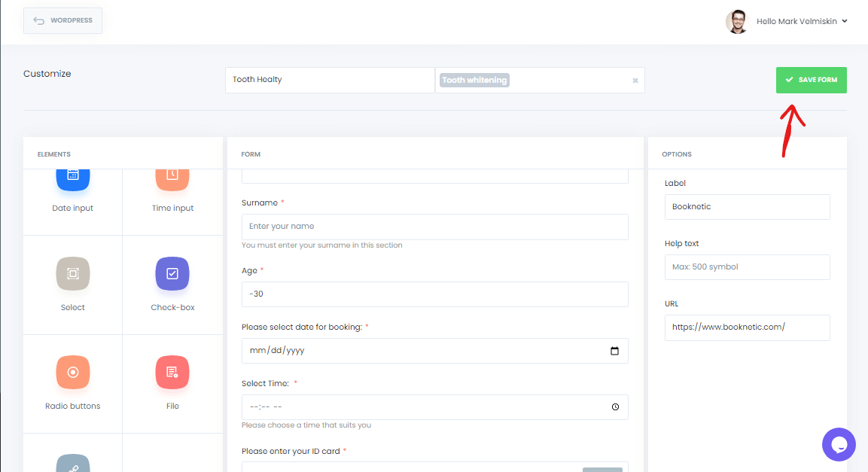868x472 pixels.
Task: Click the ELEMENTS panel header
Action: click(x=53, y=154)
